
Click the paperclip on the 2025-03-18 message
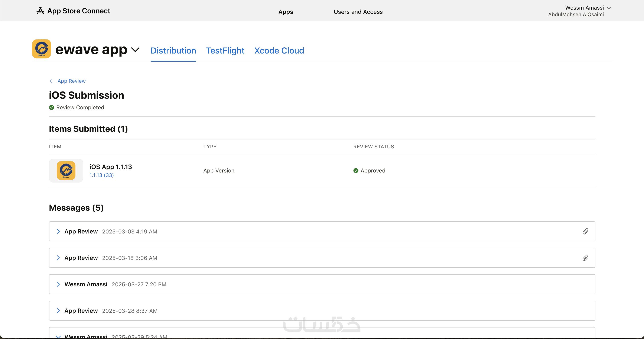(x=585, y=258)
